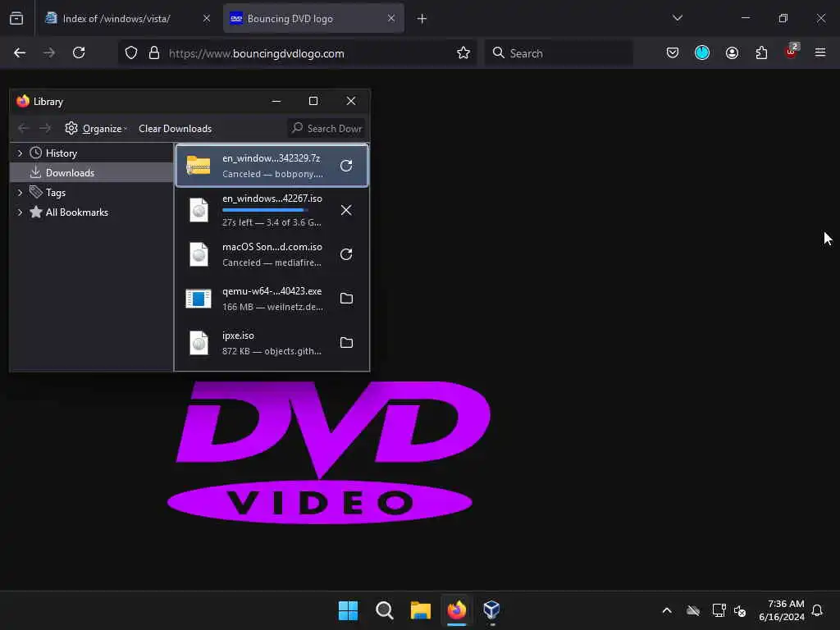Show ipxe.iso in folder
The image size is (840, 630).
(x=346, y=343)
